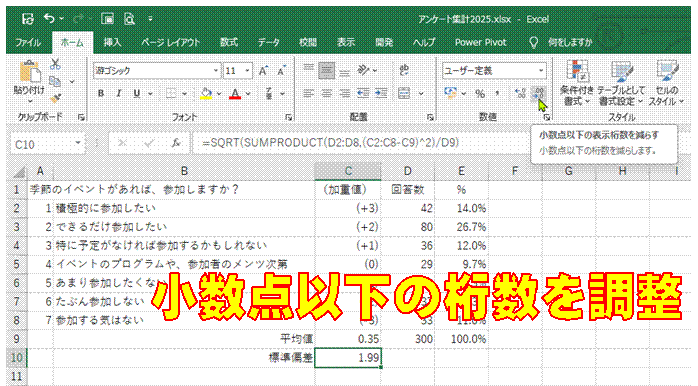
Task: Apply comma style number format
Action: [497, 93]
